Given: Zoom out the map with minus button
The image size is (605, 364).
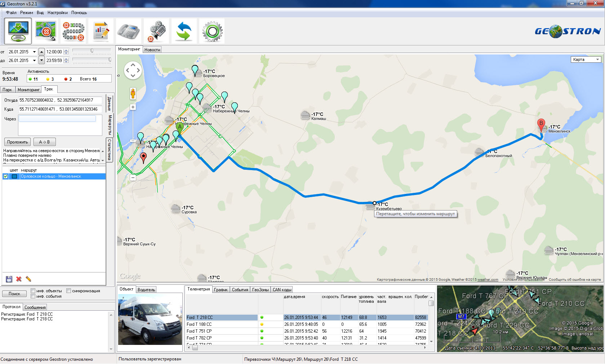Looking at the screenshot, I should pos(133,177).
